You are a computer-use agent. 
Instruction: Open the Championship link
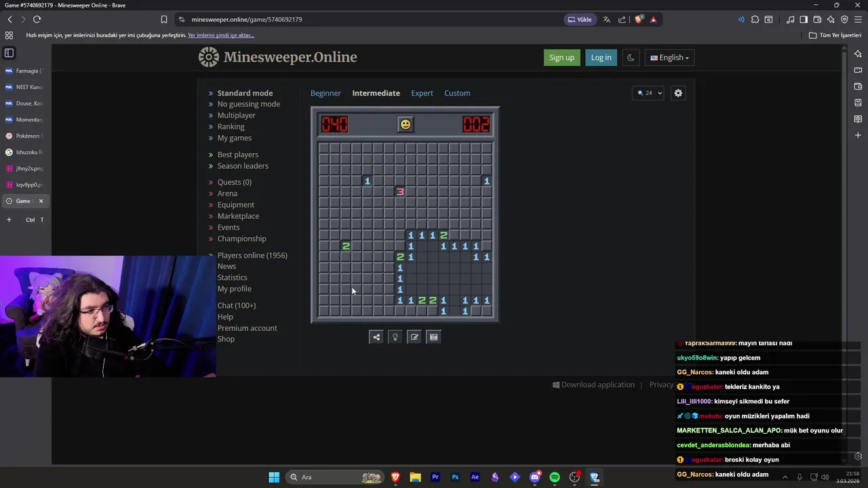(x=241, y=239)
